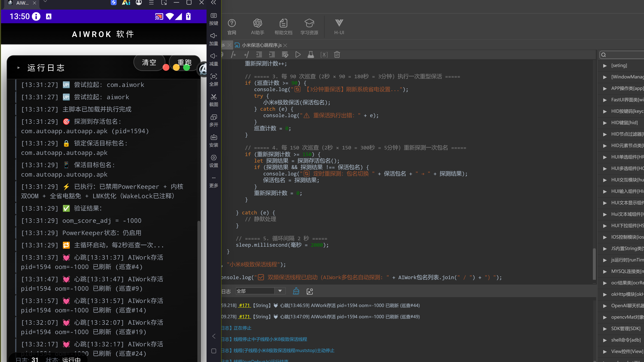Viewport: 644px width, 362px height.
Task: Close the partially visible js tab
Action: coord(229,45)
